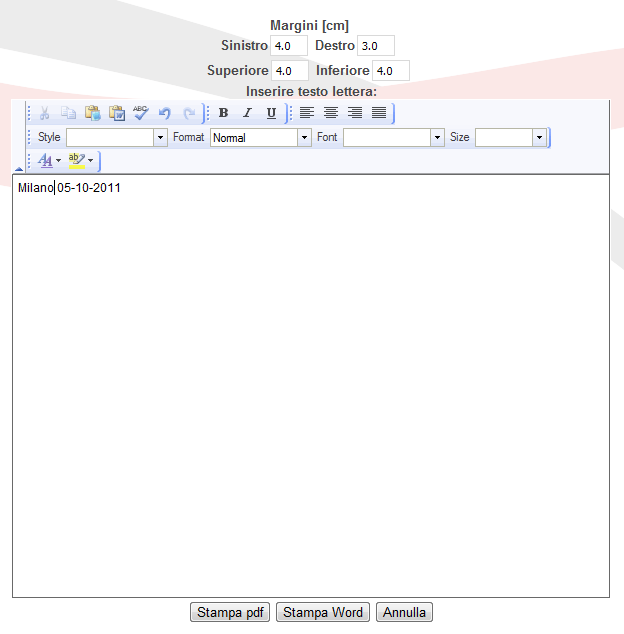Open the highlight color dropdown arrow

(91, 161)
